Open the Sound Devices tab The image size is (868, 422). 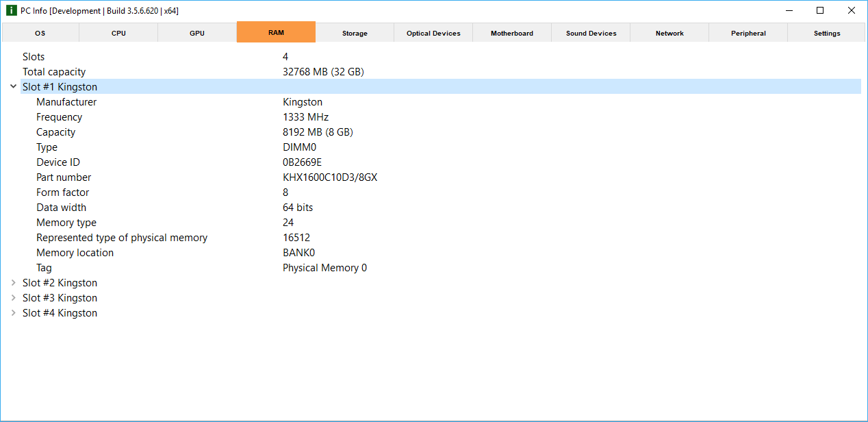point(591,33)
